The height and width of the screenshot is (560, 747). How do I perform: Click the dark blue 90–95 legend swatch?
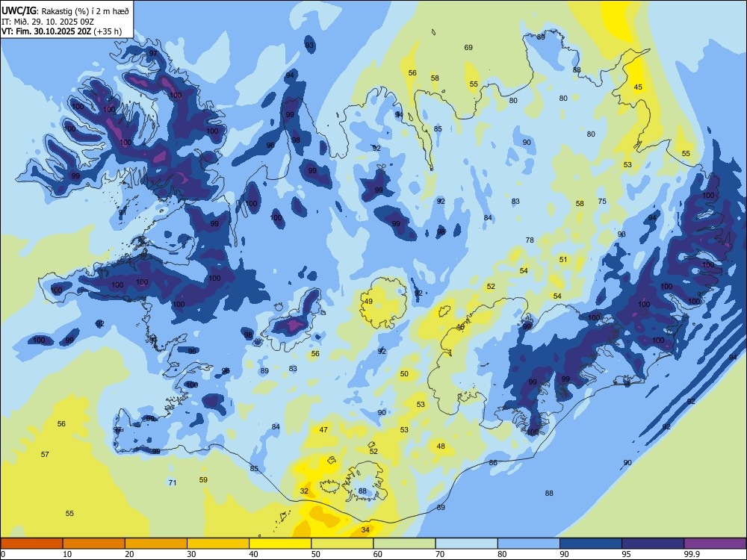[x=591, y=544]
